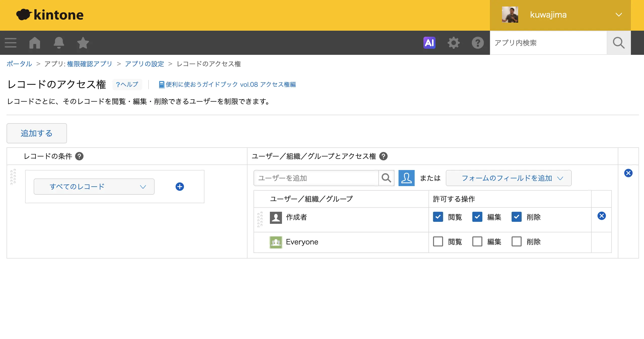This screenshot has height=339, width=644.
Task: Show help for ユーザー／組織／グループとアクセス権 column
Action: 383,156
